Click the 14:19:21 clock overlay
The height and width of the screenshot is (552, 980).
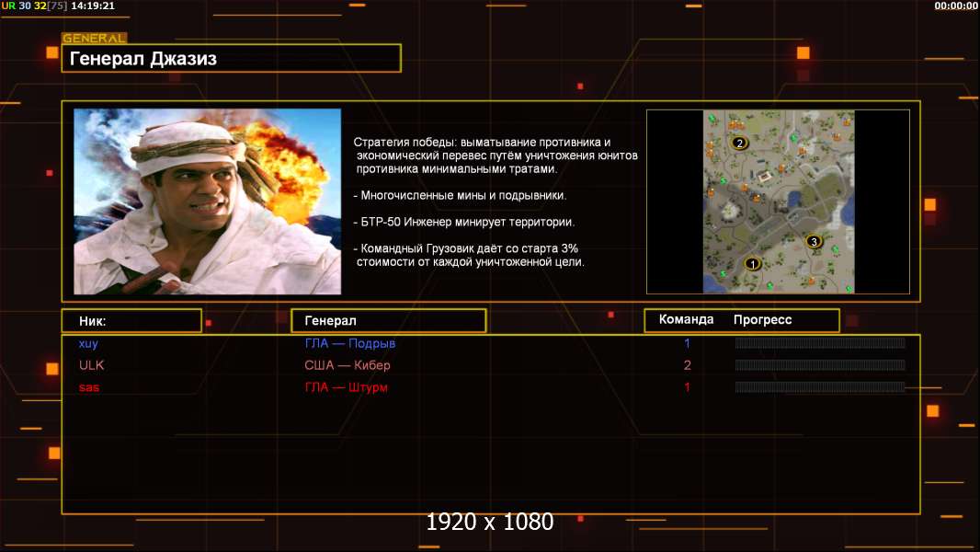[93, 6]
